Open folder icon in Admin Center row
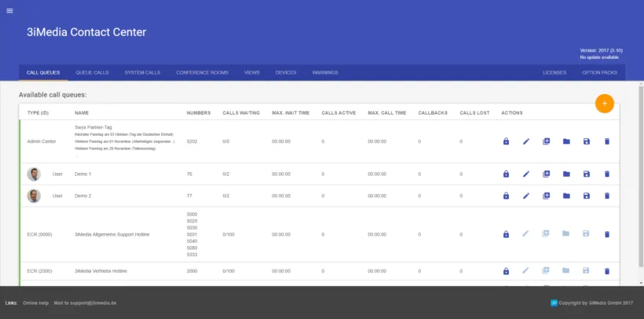Image resolution: width=644 pixels, height=319 pixels. click(566, 141)
